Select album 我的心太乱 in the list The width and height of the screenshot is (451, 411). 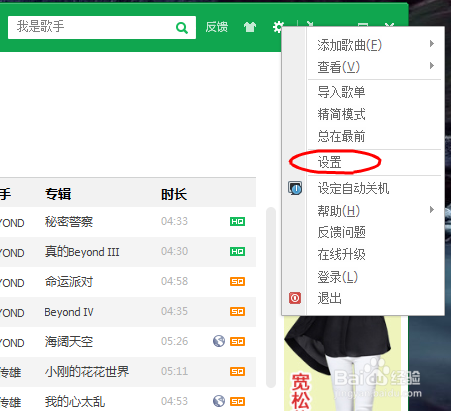[75, 402]
